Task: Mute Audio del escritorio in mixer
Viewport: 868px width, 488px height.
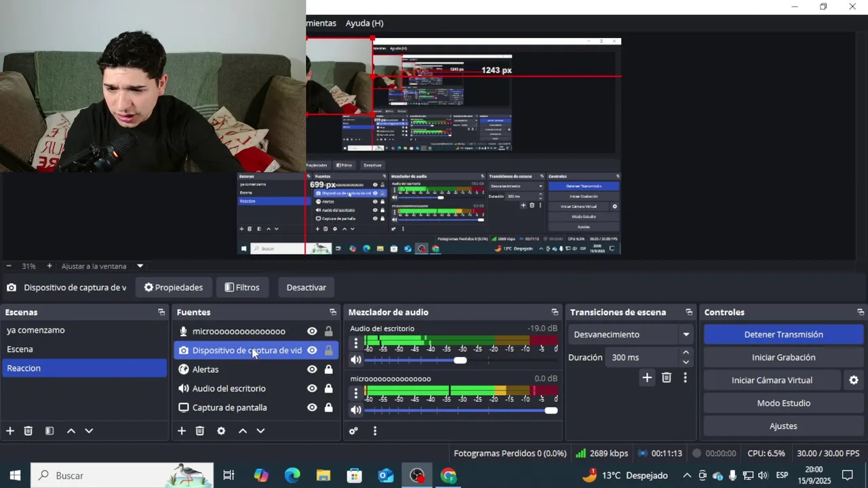Action: [x=356, y=360]
